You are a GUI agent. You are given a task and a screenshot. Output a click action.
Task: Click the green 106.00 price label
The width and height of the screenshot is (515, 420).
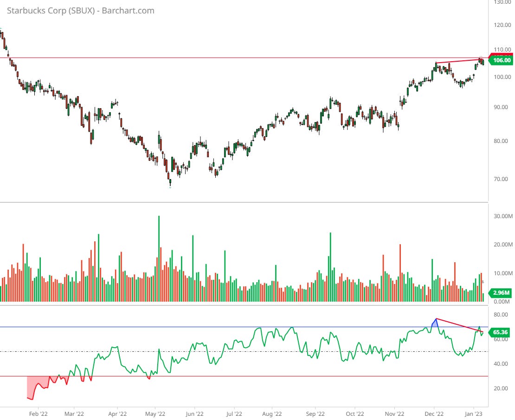[x=501, y=60]
